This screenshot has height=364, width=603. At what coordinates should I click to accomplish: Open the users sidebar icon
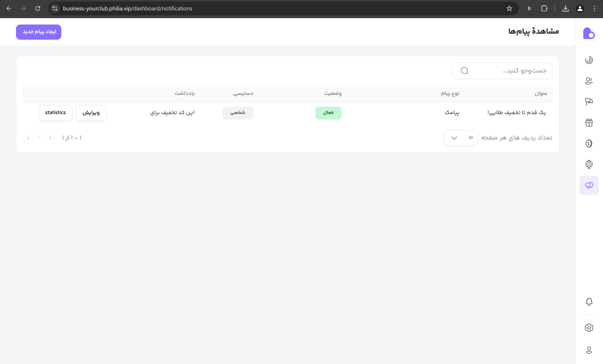tap(589, 81)
